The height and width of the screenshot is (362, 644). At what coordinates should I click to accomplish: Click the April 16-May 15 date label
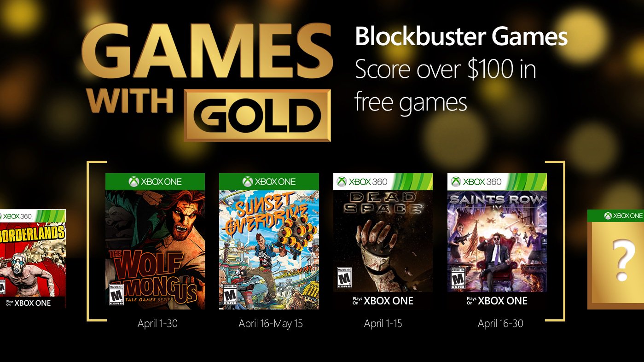tap(271, 323)
